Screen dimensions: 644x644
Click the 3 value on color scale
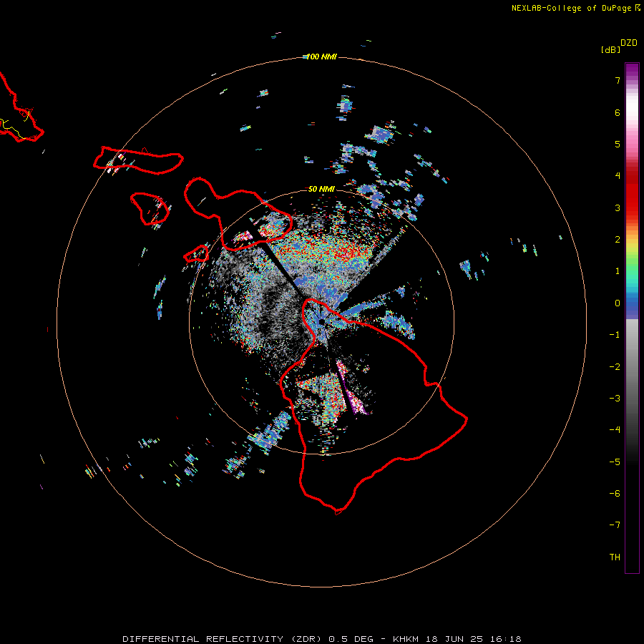point(618,208)
